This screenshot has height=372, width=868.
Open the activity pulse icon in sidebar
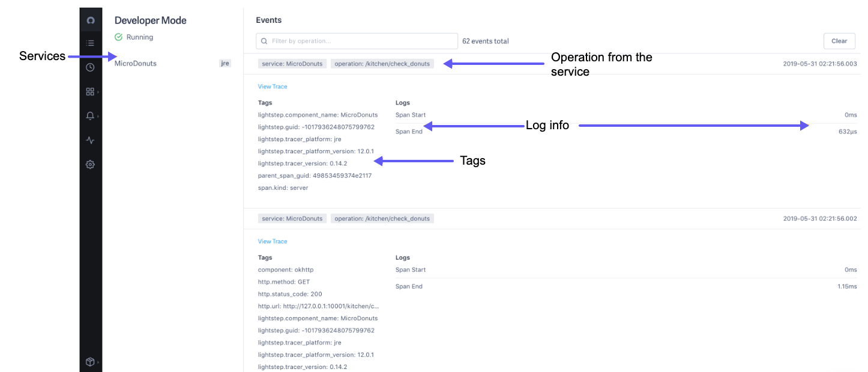(90, 140)
